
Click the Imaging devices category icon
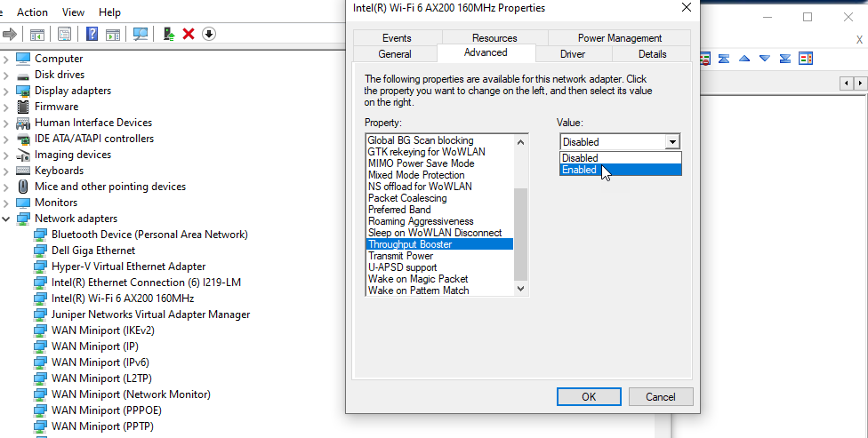pyautogui.click(x=23, y=155)
